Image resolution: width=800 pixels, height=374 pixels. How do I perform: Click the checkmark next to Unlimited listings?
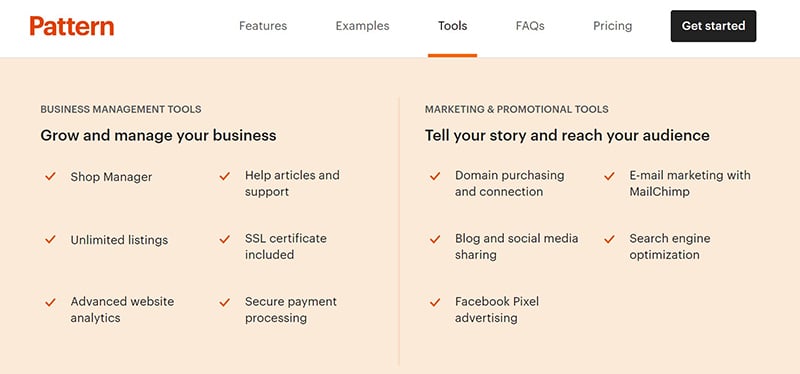coord(50,239)
